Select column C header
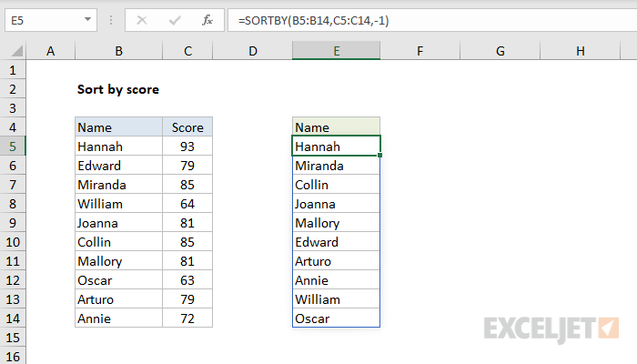 187,53
